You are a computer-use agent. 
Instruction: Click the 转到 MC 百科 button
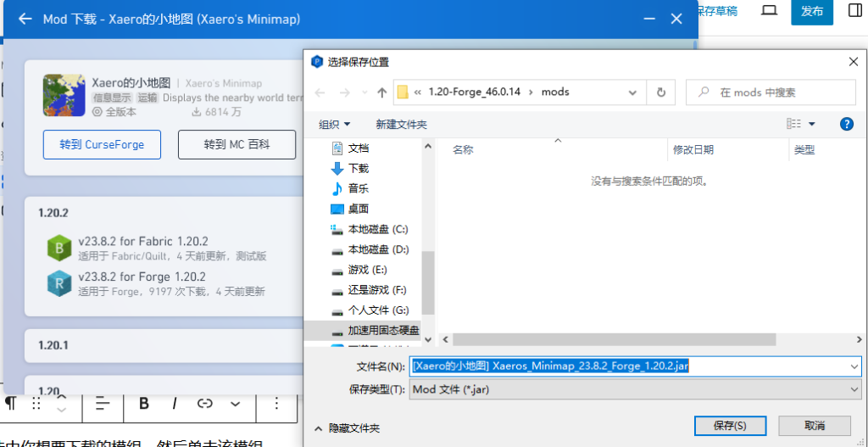(237, 144)
